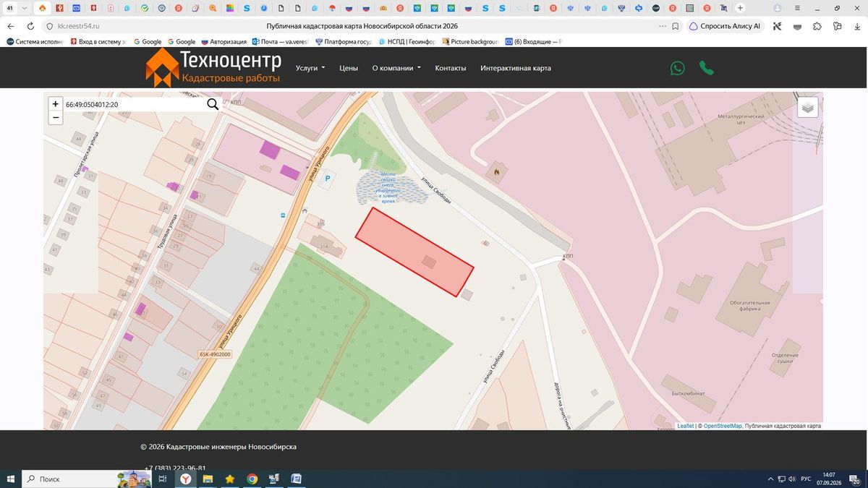Open browser extensions puzzle icon
The width and height of the screenshot is (868, 488).
point(817,26)
